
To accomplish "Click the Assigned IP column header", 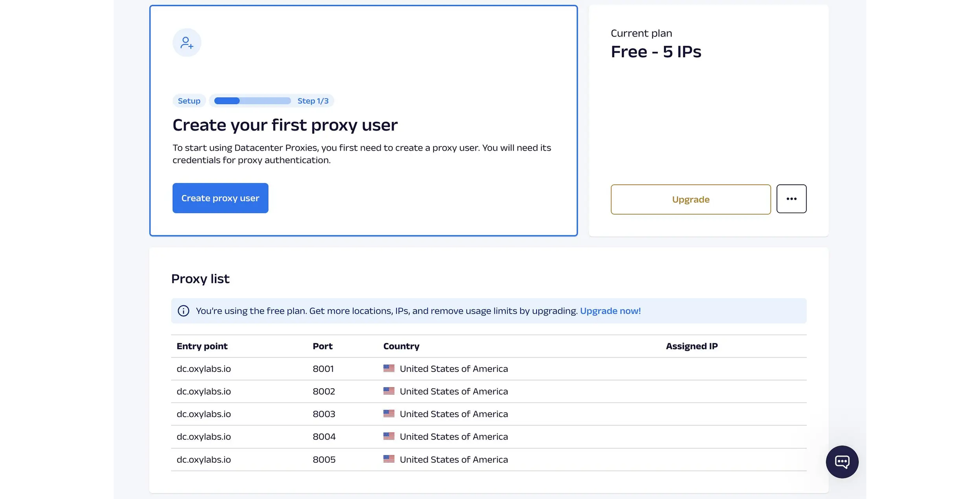I will [691, 346].
